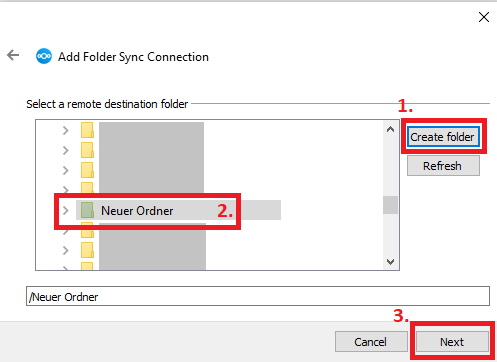Viewport: 497px width, 362px height.
Task: Click the Nextcloud logo icon
Action: pos(44,56)
